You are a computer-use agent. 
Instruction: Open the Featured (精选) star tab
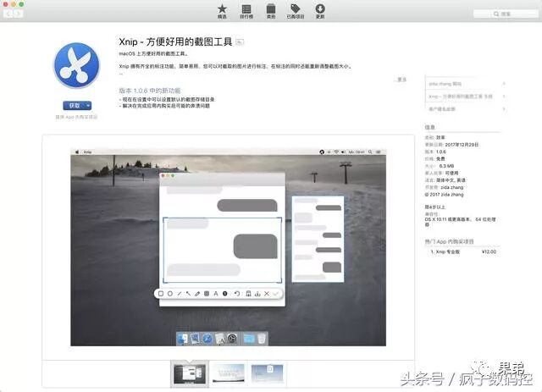click(x=222, y=11)
